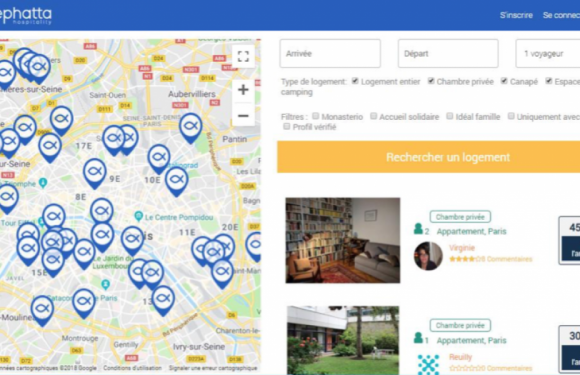Open host name Virginie link
This screenshot has width=580, height=375.
tap(462, 248)
